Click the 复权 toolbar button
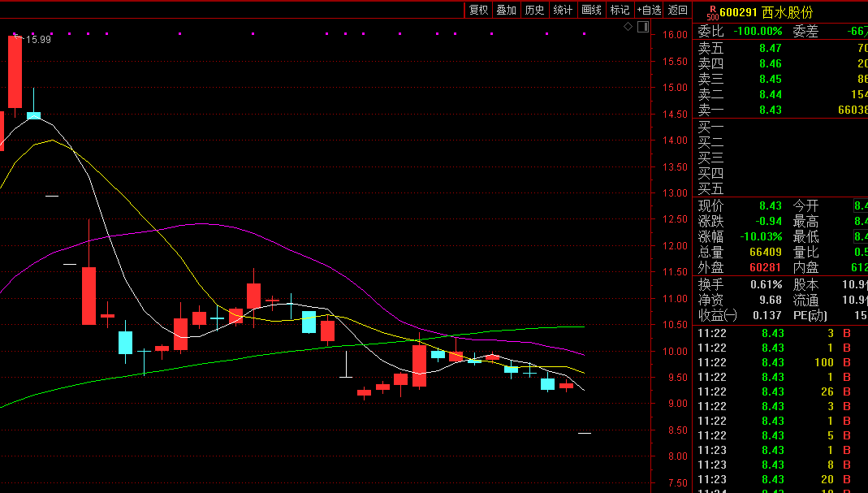 (x=478, y=10)
